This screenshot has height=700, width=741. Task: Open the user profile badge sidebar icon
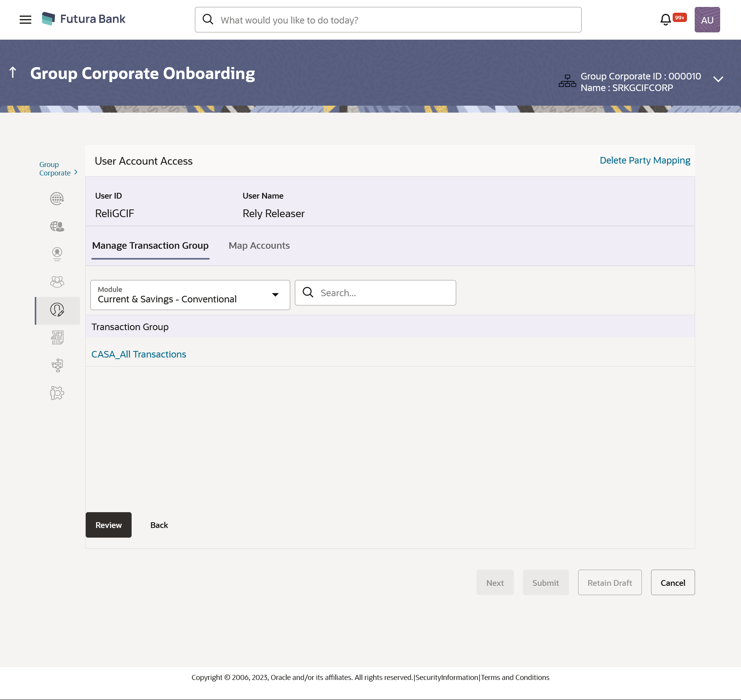(x=57, y=254)
